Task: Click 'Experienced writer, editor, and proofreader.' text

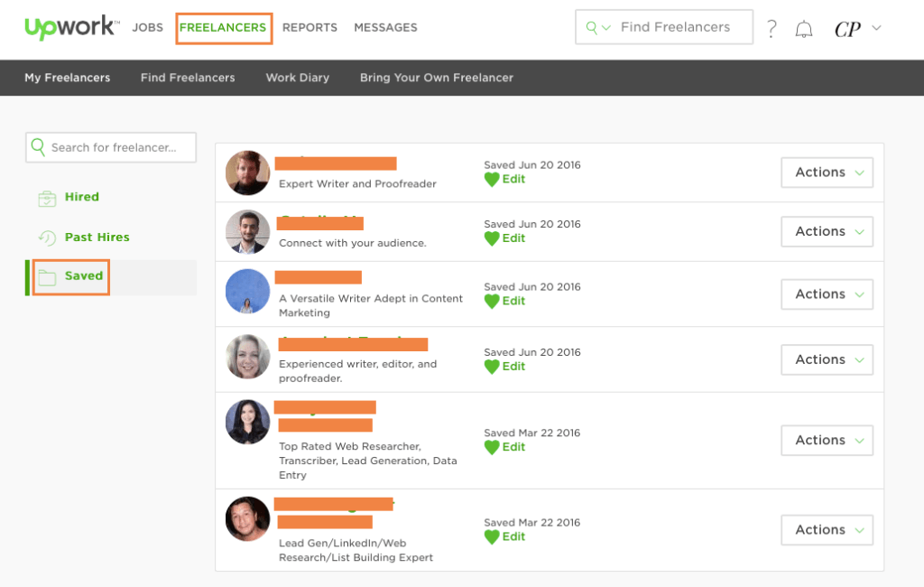Action: point(357,371)
